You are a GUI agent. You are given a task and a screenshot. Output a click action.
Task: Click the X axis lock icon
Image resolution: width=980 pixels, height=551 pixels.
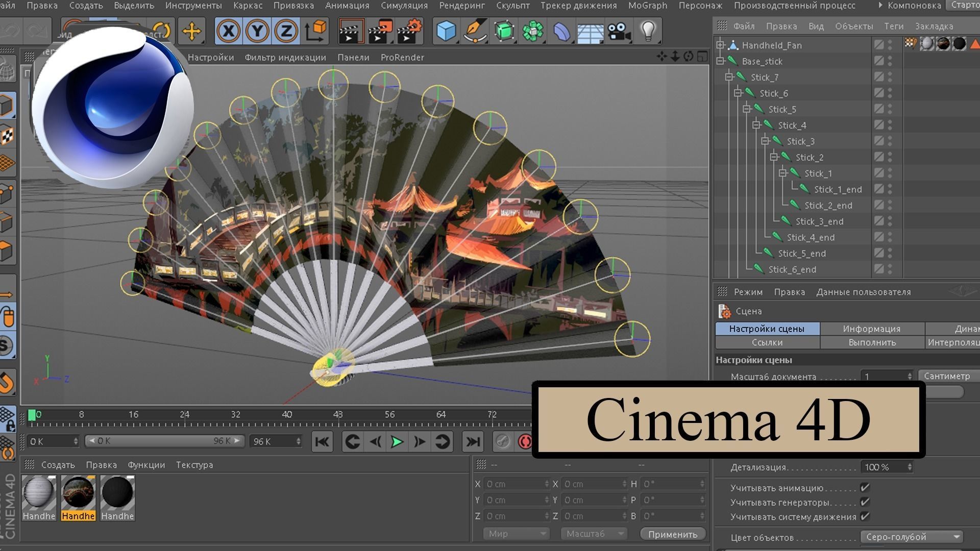[228, 32]
